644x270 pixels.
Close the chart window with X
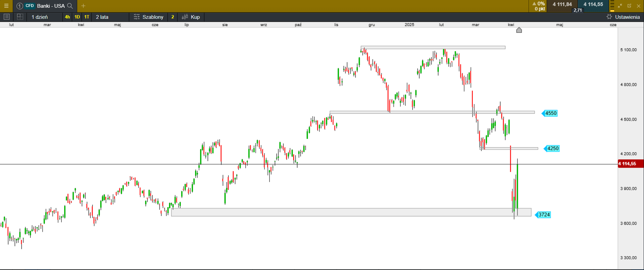click(639, 6)
